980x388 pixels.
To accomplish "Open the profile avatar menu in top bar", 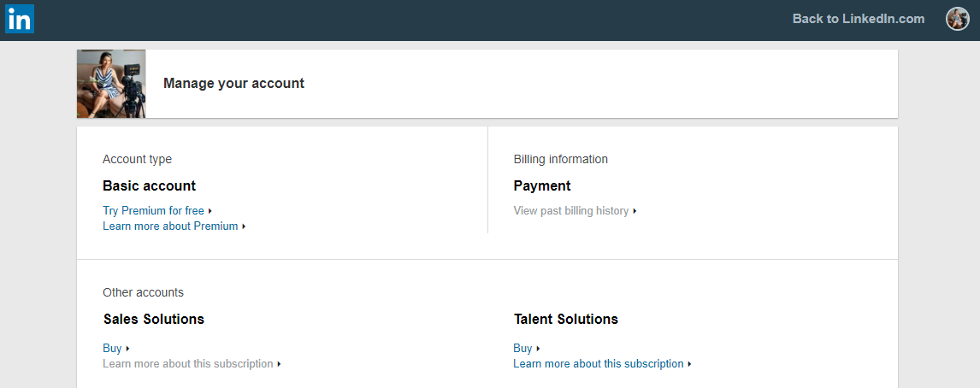I will coord(957,19).
